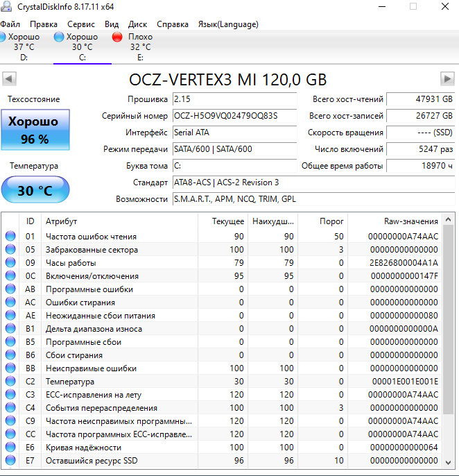Go to next disk with right arrow

point(447,79)
